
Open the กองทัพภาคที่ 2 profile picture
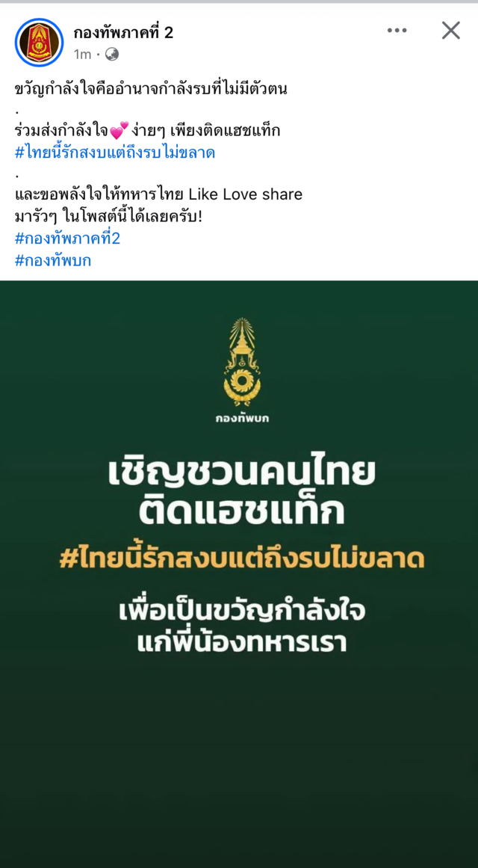39,42
